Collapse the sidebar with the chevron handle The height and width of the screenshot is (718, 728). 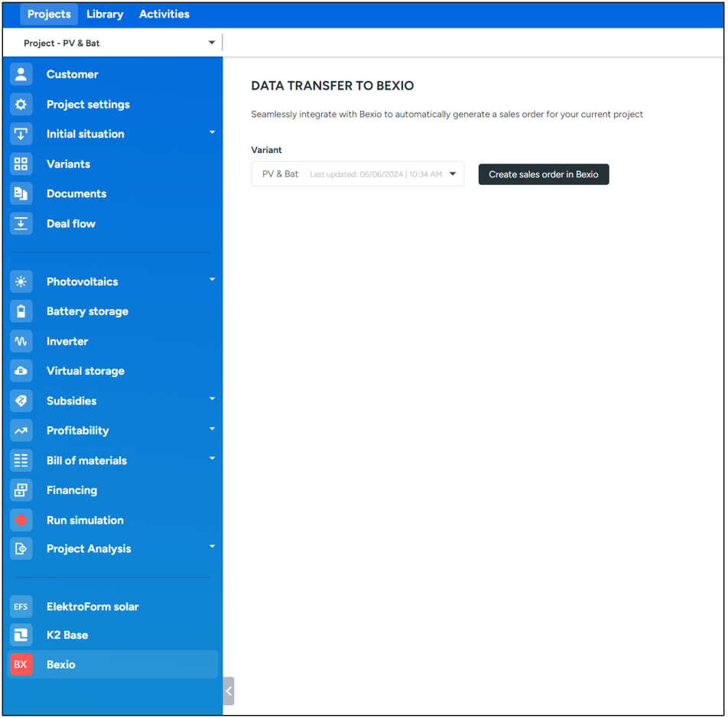(x=229, y=690)
